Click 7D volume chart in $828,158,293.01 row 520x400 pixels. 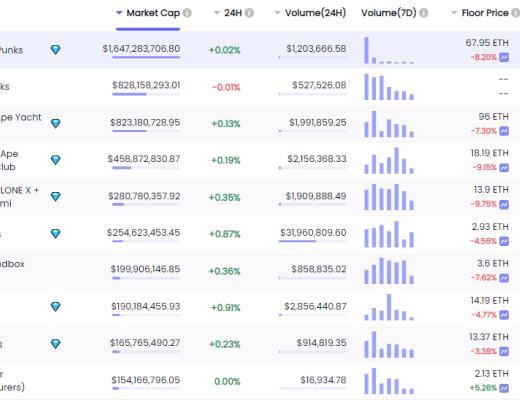[389, 87]
